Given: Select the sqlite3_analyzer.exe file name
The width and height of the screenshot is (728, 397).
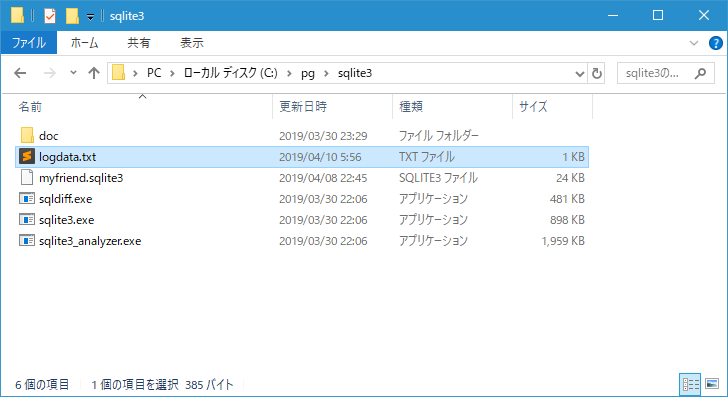Looking at the screenshot, I should pyautogui.click(x=90, y=241).
